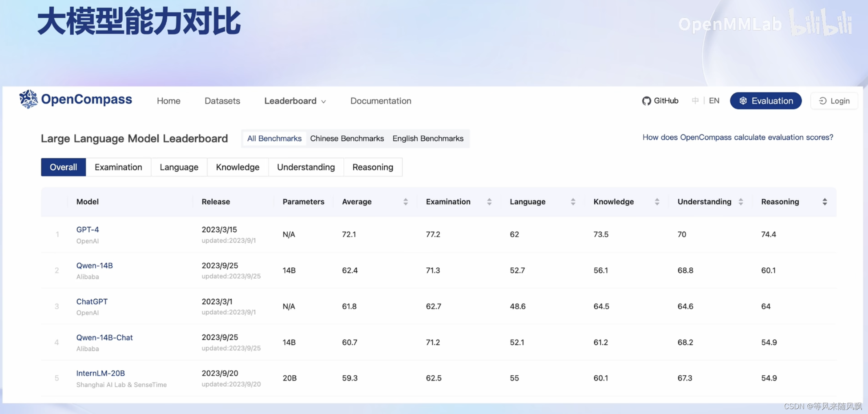Open the GitHub icon link
This screenshot has width=868, height=414.
point(646,101)
